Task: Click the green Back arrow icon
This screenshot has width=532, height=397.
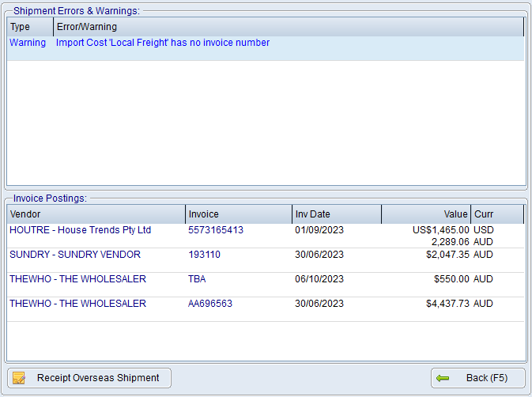Action: (443, 378)
